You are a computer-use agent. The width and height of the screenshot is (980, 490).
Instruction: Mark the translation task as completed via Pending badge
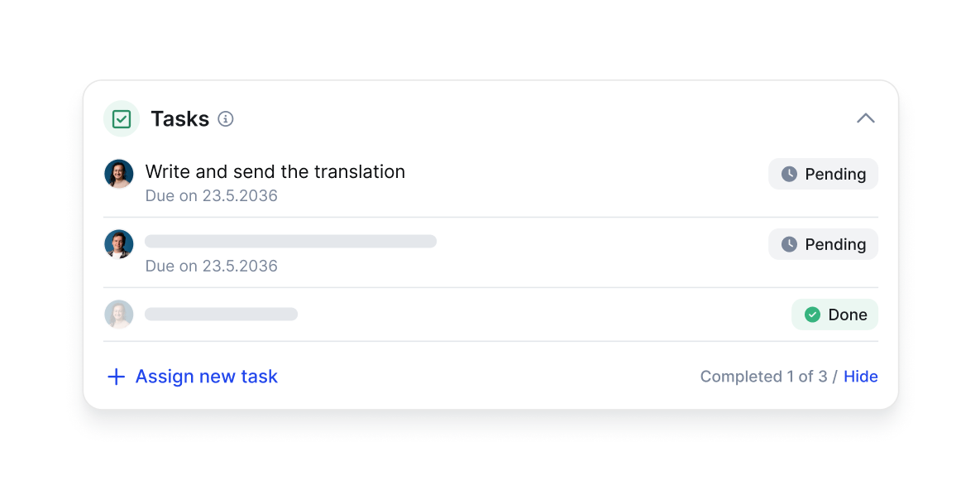coord(823,174)
